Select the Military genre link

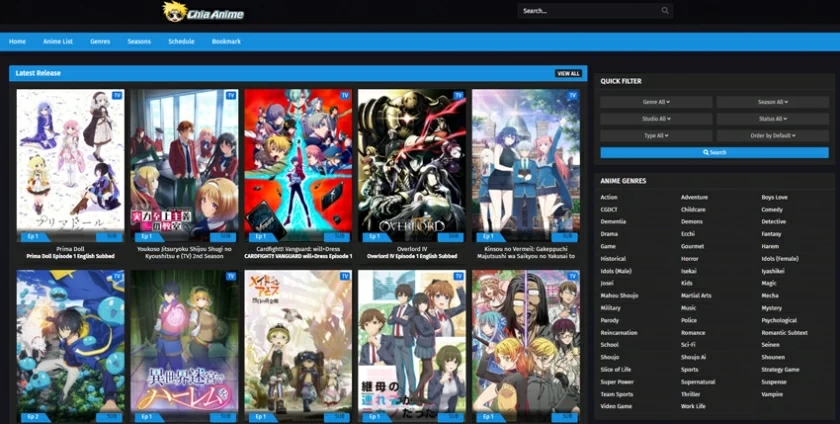[x=610, y=308]
